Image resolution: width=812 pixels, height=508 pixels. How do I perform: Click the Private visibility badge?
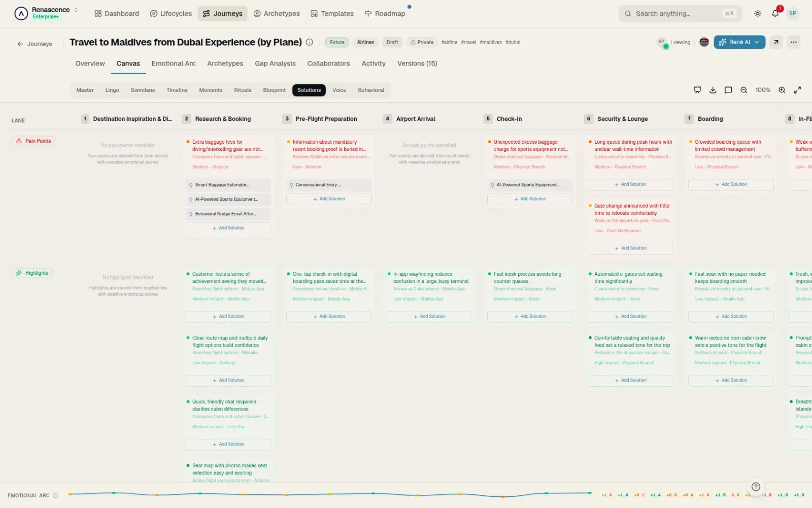point(422,42)
